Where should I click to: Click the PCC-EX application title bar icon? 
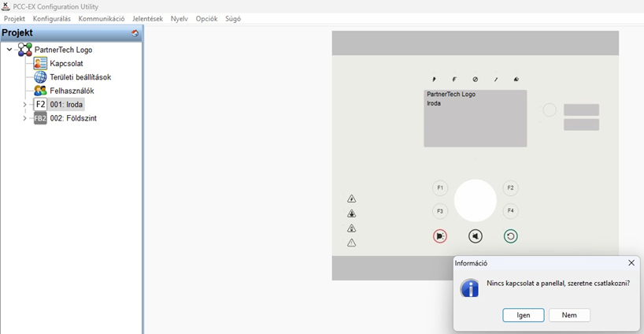pyautogui.click(x=6, y=6)
